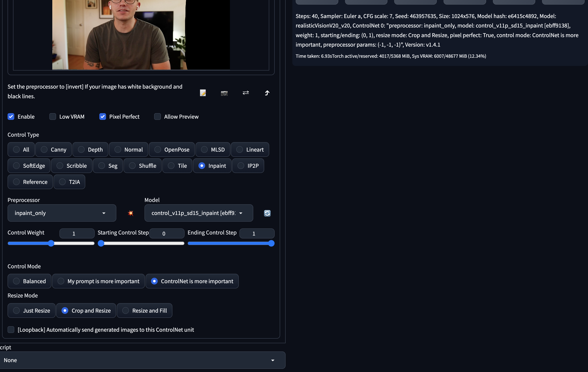Screen dimensions: 588x372
Task: Run preprocessor with the explosion icon
Action: pos(131,213)
